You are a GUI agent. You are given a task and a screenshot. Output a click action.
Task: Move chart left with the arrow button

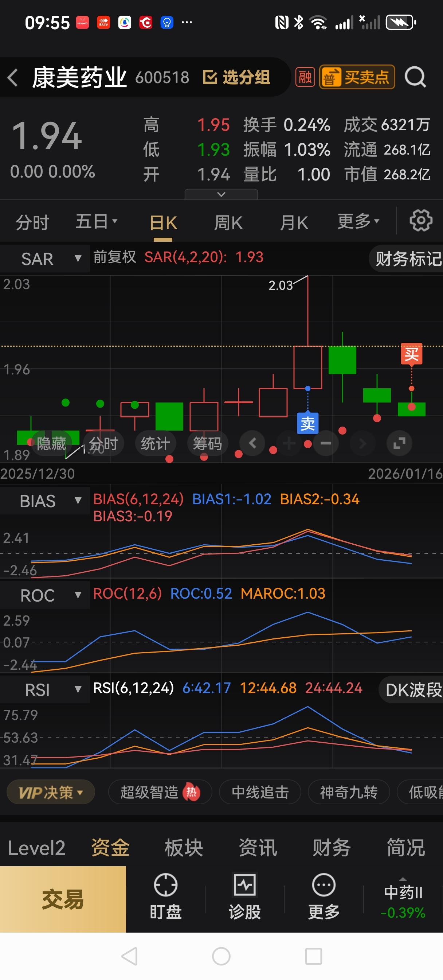[252, 443]
